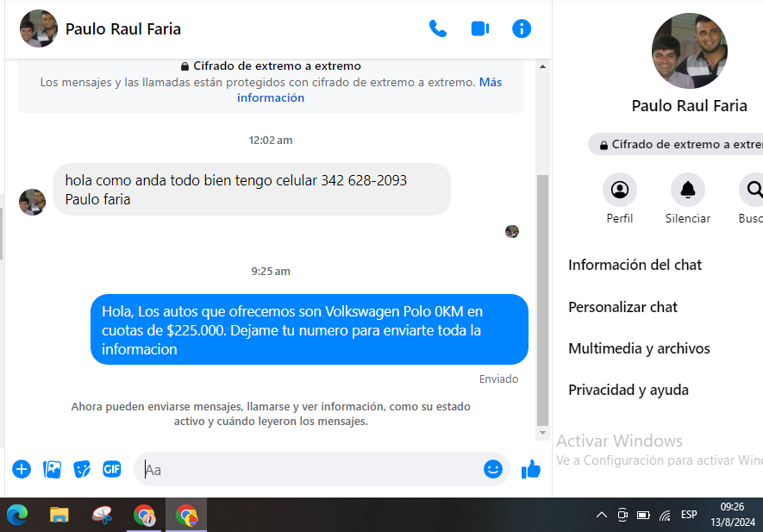Click the battery icon in tray
This screenshot has height=532, width=763.
tap(643, 515)
